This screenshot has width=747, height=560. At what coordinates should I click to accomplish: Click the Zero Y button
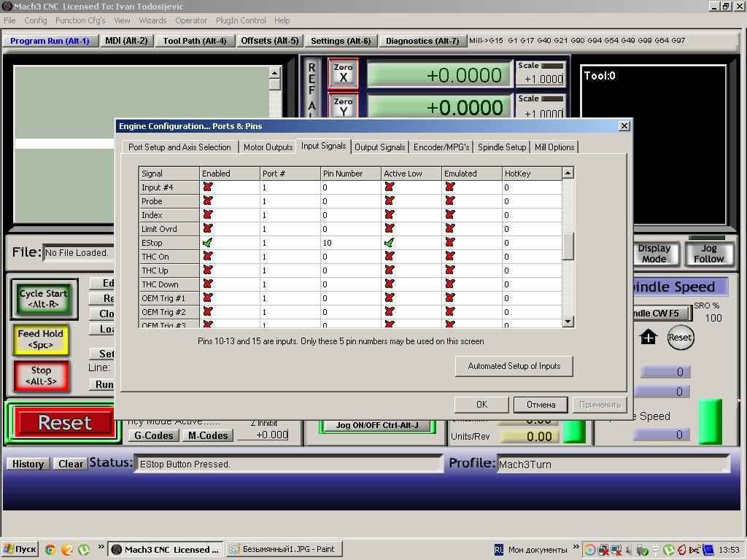[343, 106]
